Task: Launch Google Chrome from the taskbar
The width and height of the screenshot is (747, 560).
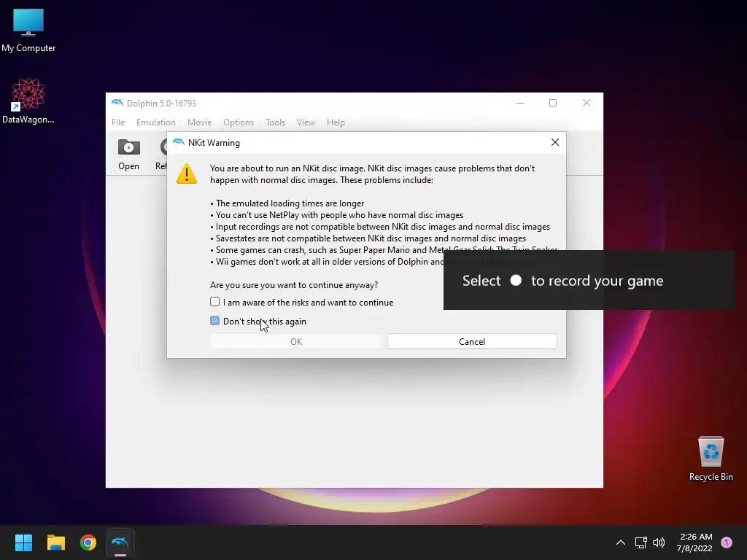Action: pyautogui.click(x=88, y=542)
